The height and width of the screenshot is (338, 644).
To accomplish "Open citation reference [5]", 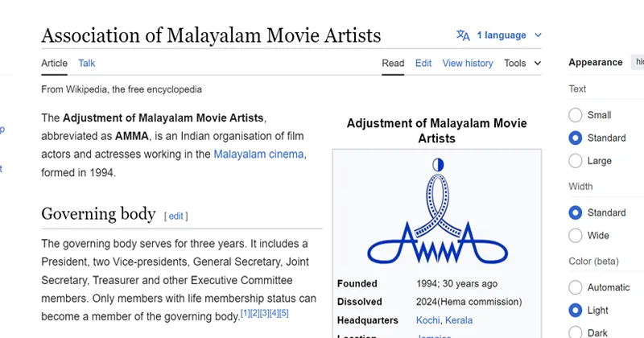I will 284,313.
